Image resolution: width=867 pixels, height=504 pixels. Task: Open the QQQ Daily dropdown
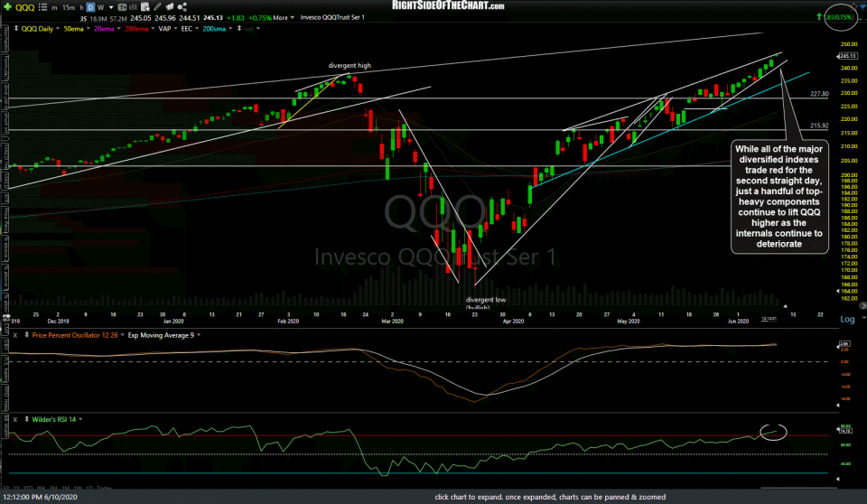tap(58, 29)
